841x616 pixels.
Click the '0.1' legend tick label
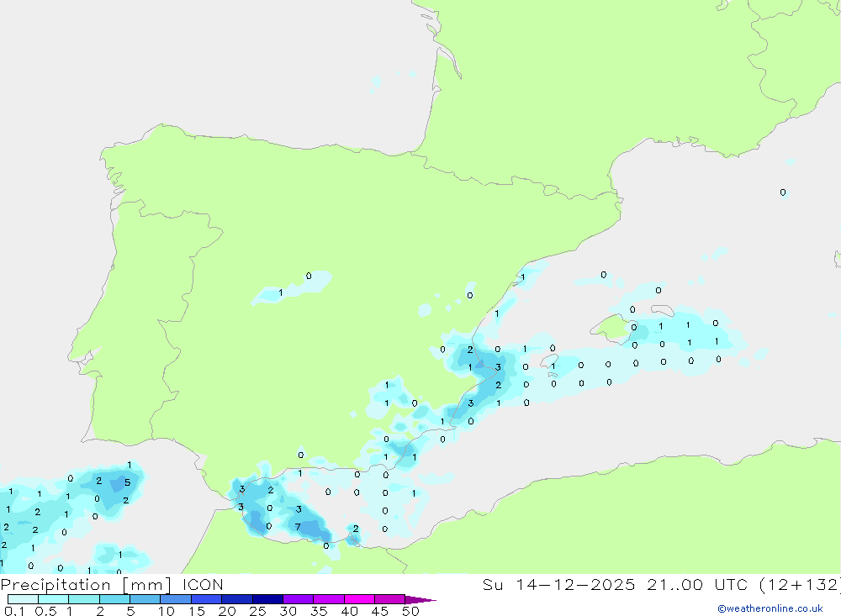pyautogui.click(x=14, y=611)
